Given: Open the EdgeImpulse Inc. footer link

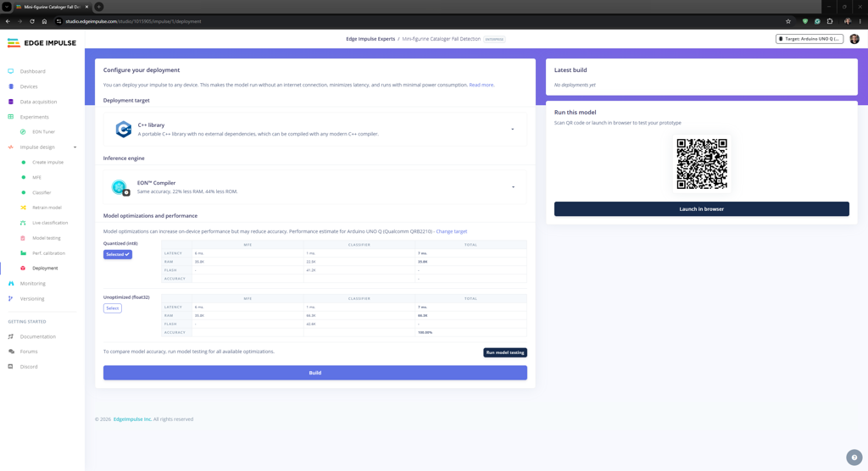Looking at the screenshot, I should [132, 419].
